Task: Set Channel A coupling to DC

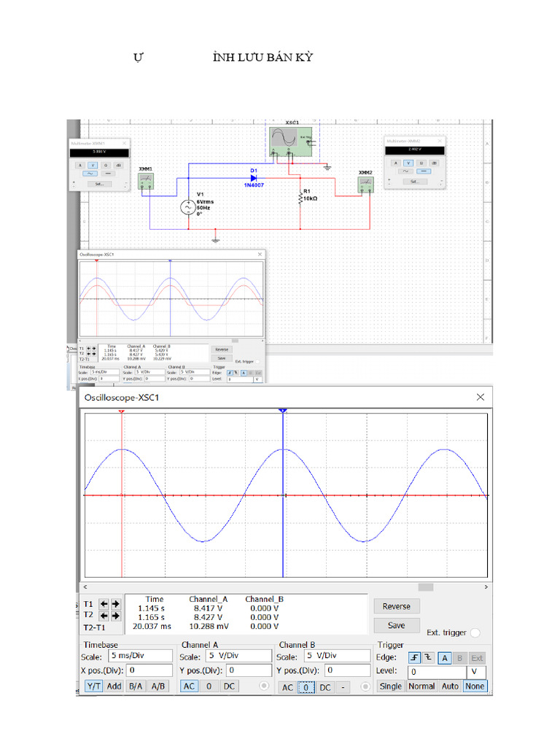Action: (229, 686)
